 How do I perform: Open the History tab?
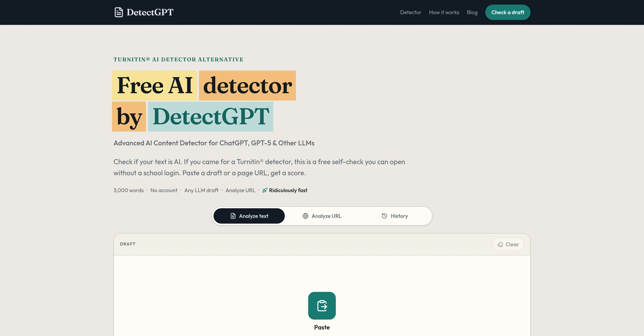[394, 216]
